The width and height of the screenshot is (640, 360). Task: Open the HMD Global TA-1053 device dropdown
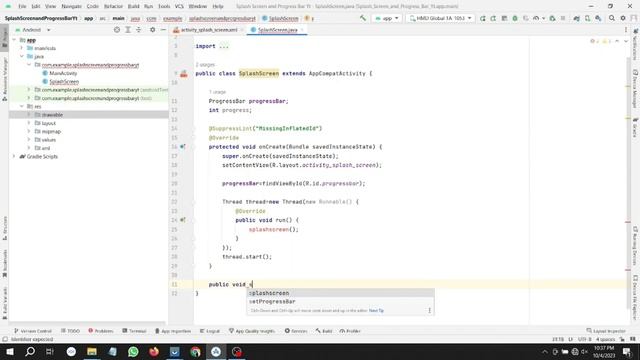click(x=440, y=18)
